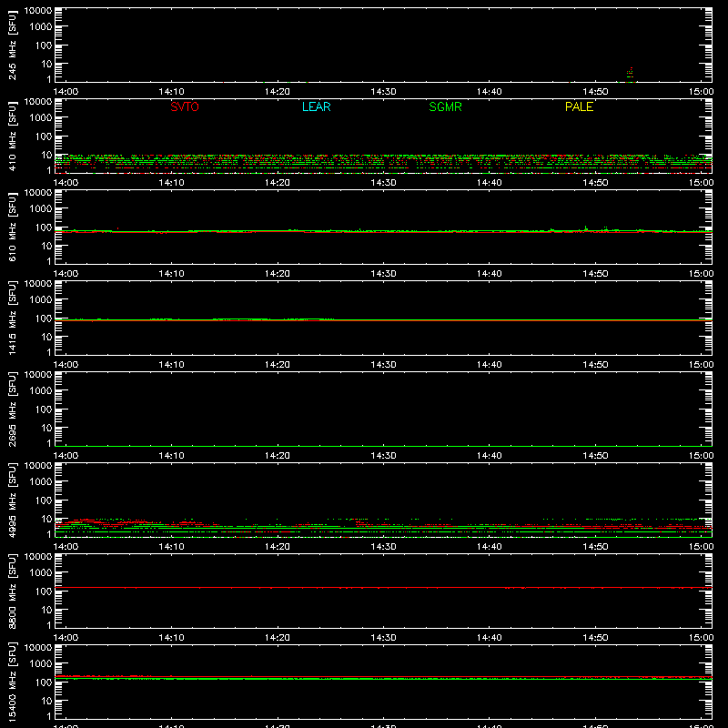728x728 pixels.
Task: Click the 14:10 time label under 610 MHz panel
Action: [x=171, y=274]
